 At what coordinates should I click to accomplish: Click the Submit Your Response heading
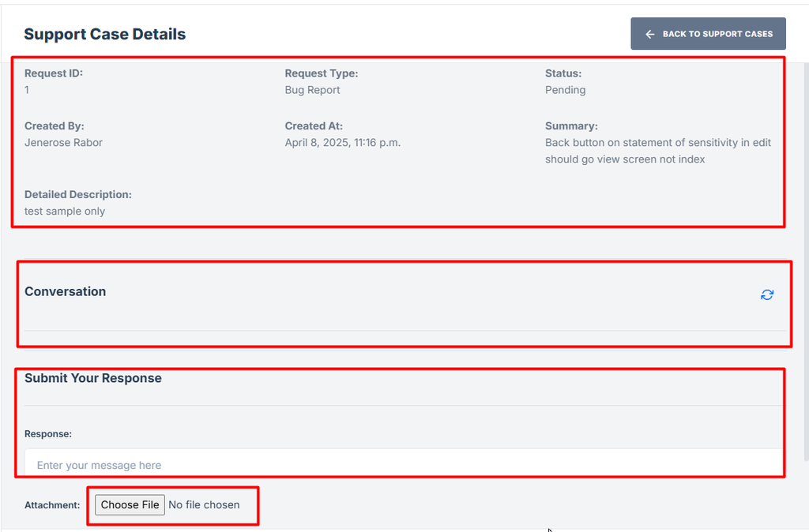click(x=93, y=378)
